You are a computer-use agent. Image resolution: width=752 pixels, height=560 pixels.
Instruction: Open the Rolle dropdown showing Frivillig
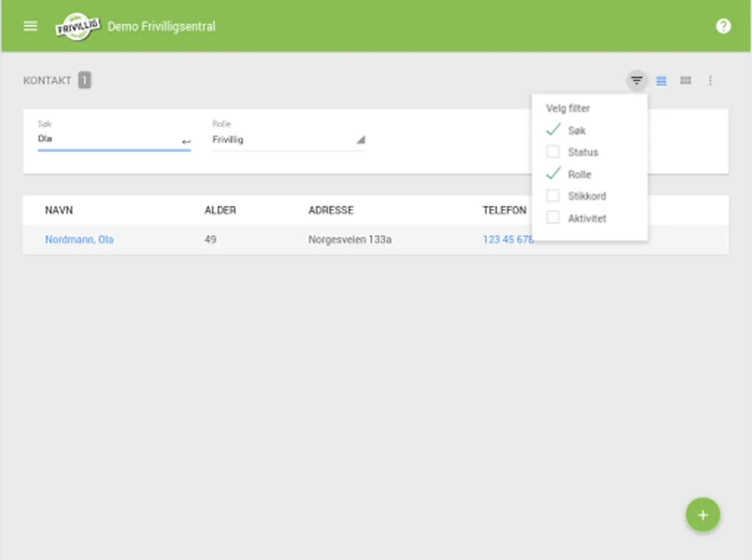[x=289, y=140]
